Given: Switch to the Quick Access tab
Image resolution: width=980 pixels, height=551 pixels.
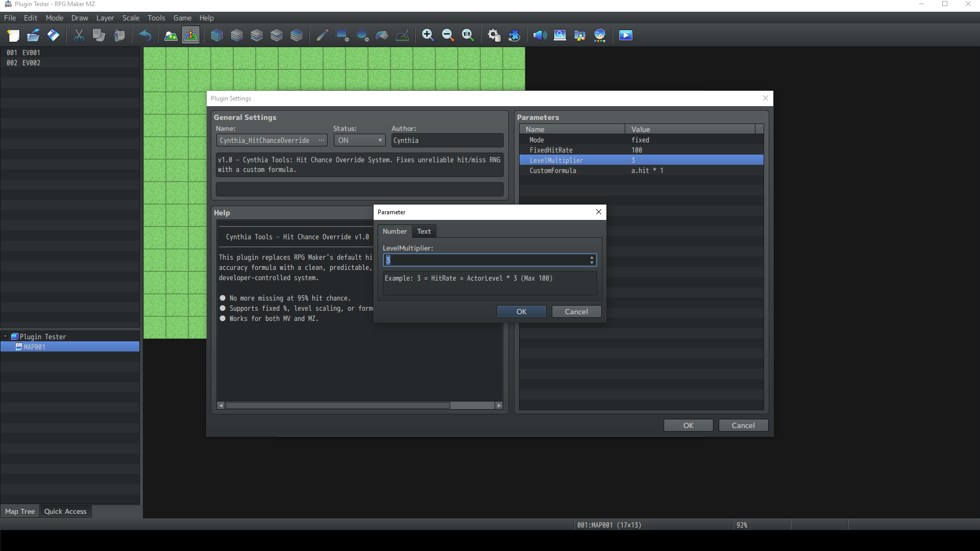Looking at the screenshot, I should tap(65, 511).
